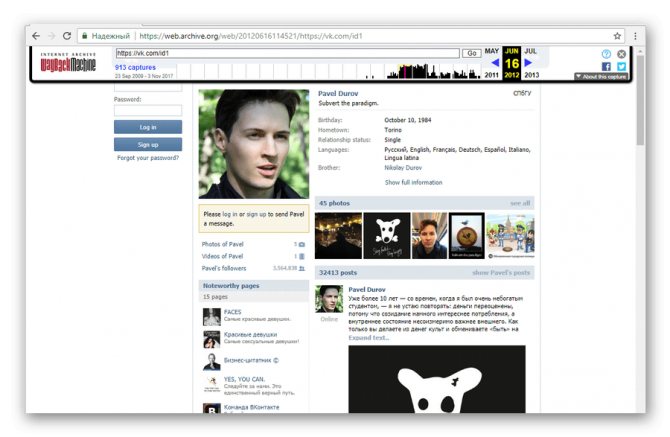Click the Wayback URL input field
Screen dimensions: 670x437
(287, 53)
